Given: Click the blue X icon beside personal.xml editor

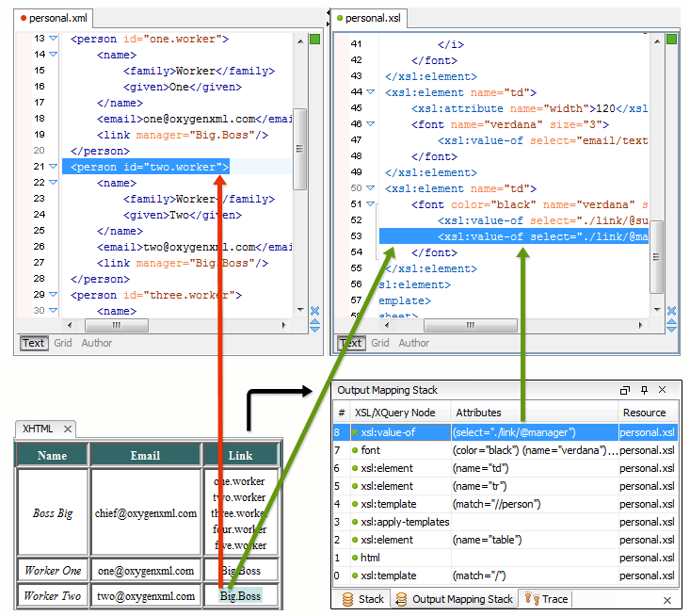Looking at the screenshot, I should click(x=314, y=312).
